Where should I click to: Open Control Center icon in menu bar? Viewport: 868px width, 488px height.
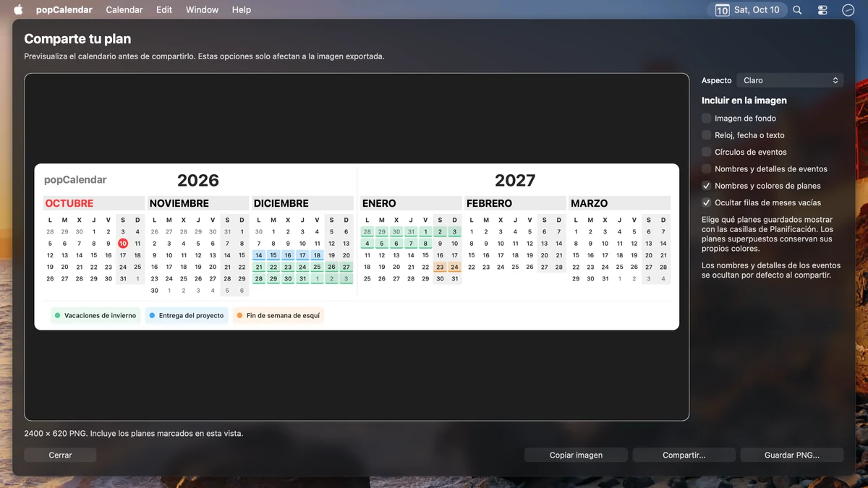822,10
